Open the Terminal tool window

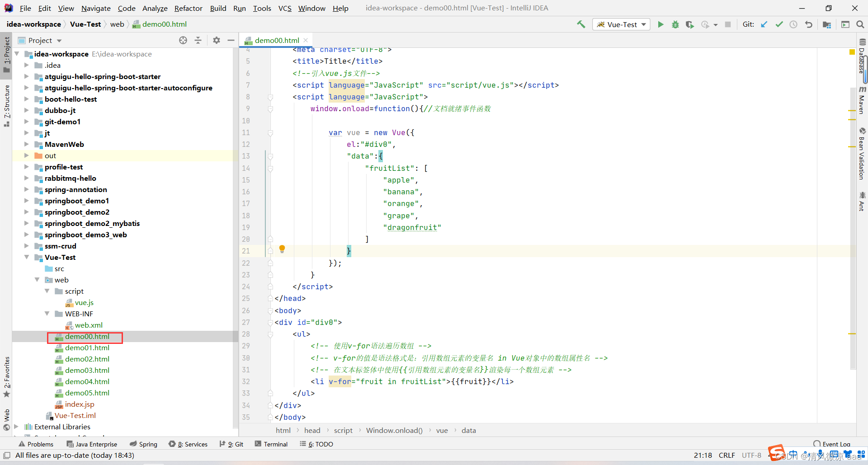(x=271, y=444)
